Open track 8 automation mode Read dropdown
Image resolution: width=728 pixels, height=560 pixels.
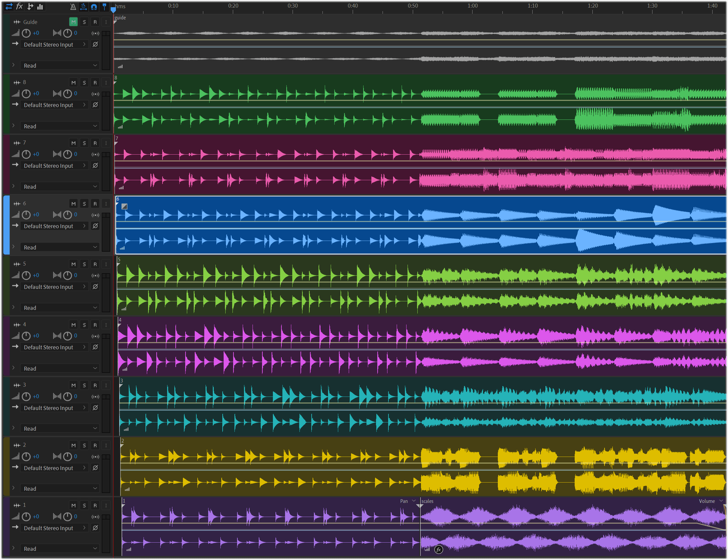tap(60, 126)
